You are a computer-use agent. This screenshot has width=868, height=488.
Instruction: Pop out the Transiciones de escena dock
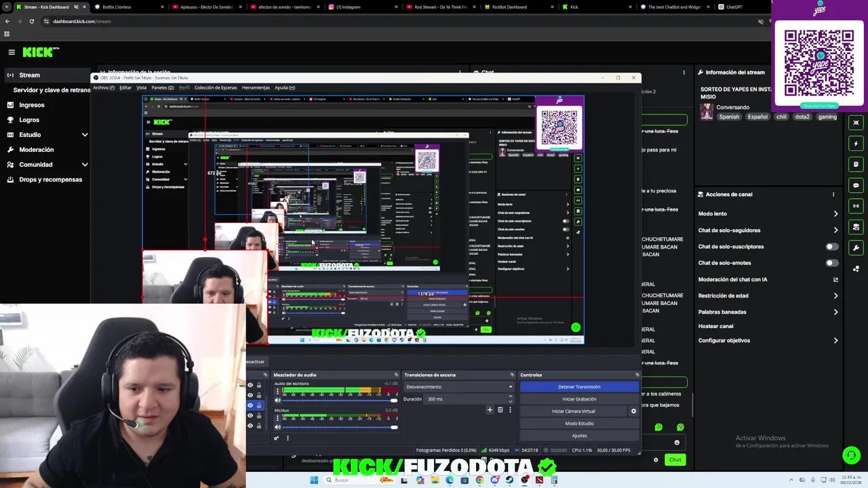point(512,375)
